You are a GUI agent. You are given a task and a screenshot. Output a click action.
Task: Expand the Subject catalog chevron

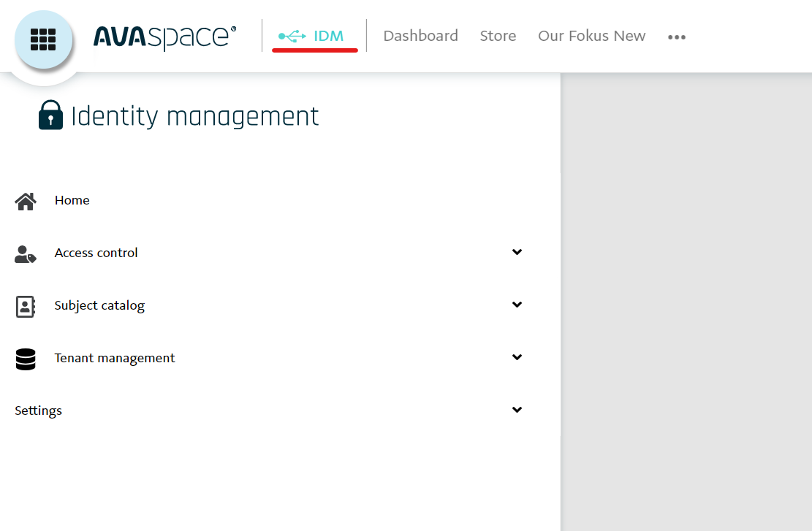pyautogui.click(x=517, y=305)
